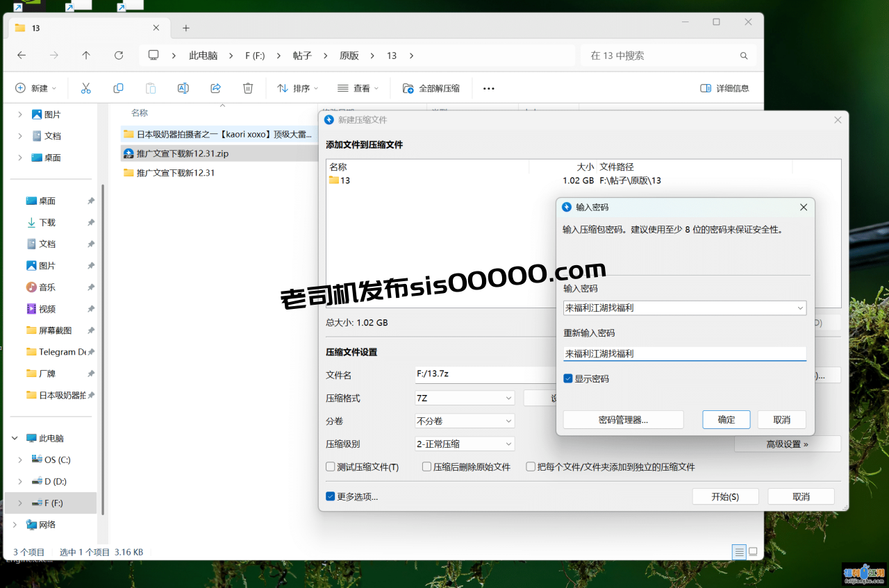
Task: Open the 压缩级别 dropdown list
Action: point(464,444)
